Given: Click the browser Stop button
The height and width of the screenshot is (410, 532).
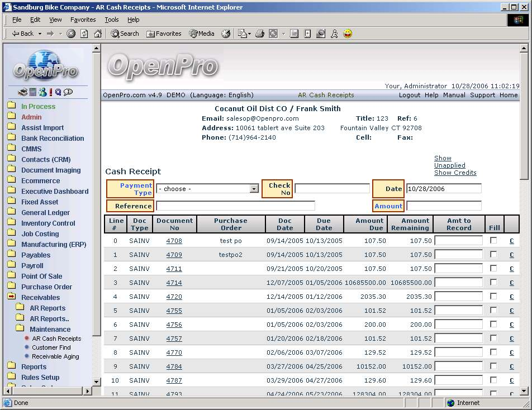Looking at the screenshot, I should pos(71,34).
